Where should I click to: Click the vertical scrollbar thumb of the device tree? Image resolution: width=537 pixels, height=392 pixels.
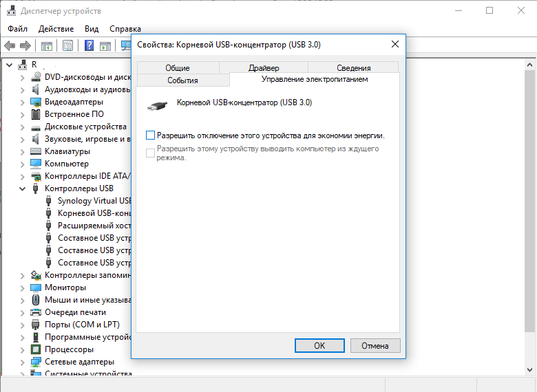[529, 201]
